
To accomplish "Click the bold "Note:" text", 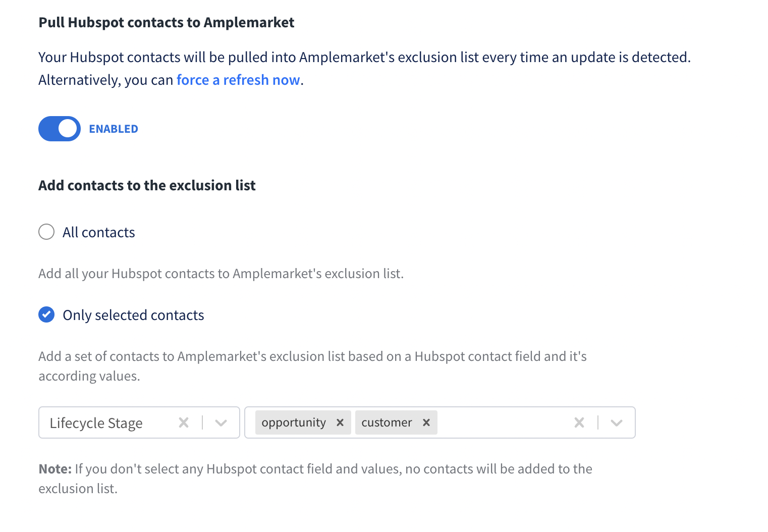I will 55,469.
